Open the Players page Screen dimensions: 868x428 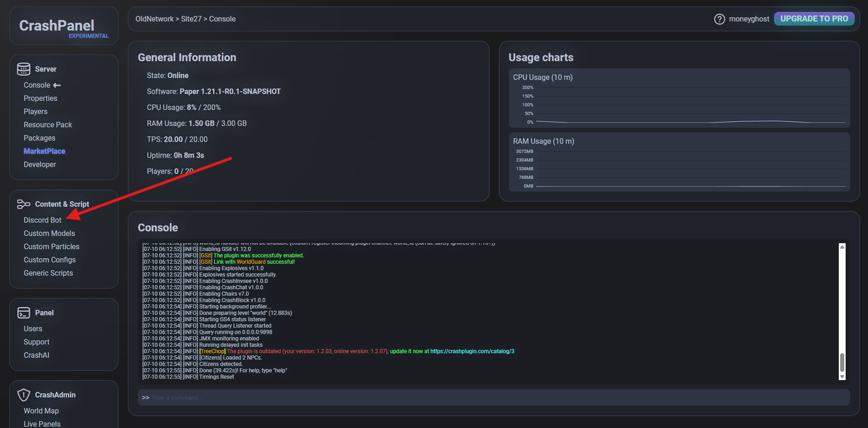pos(36,111)
